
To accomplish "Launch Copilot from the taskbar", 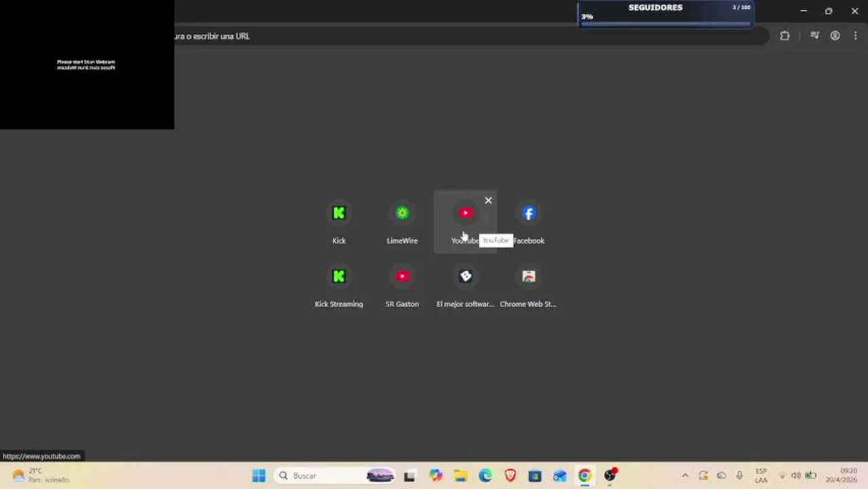I will 435,475.
